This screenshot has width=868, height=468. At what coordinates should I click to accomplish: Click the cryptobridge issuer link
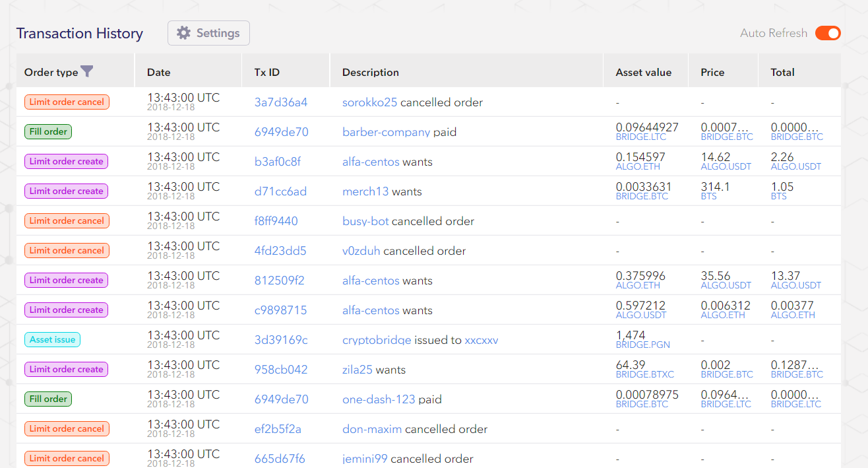tap(377, 340)
